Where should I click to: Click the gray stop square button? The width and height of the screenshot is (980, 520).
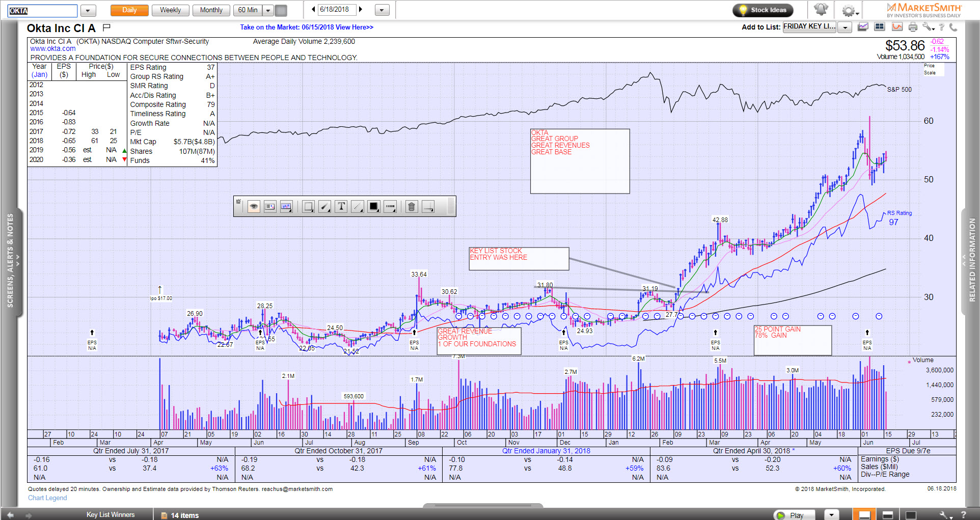pos(281,10)
